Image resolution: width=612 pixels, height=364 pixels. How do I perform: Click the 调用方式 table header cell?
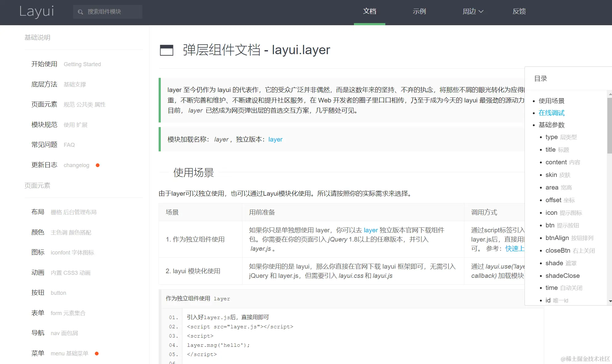(494, 212)
